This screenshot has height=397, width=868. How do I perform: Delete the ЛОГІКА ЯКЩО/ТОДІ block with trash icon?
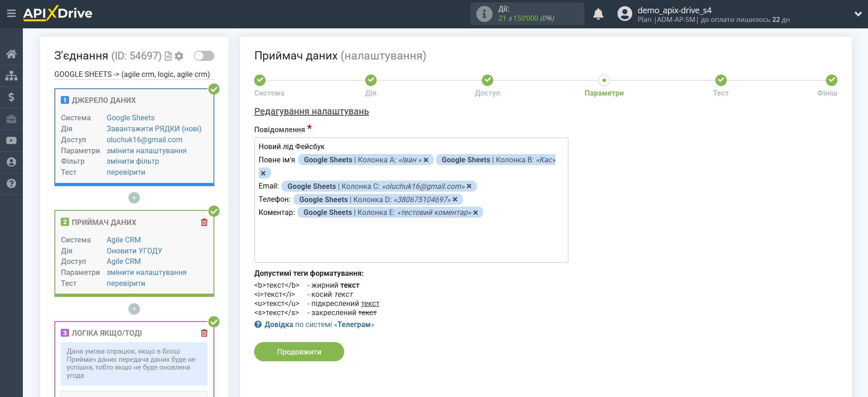coord(204,333)
